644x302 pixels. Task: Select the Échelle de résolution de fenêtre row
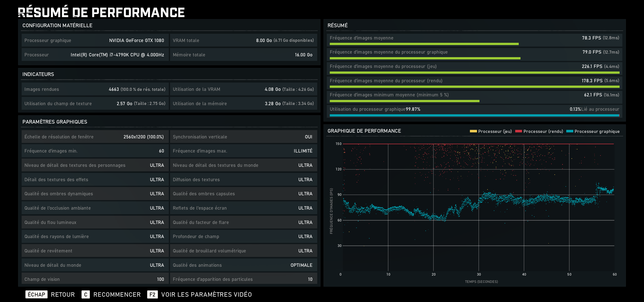[x=95, y=137]
